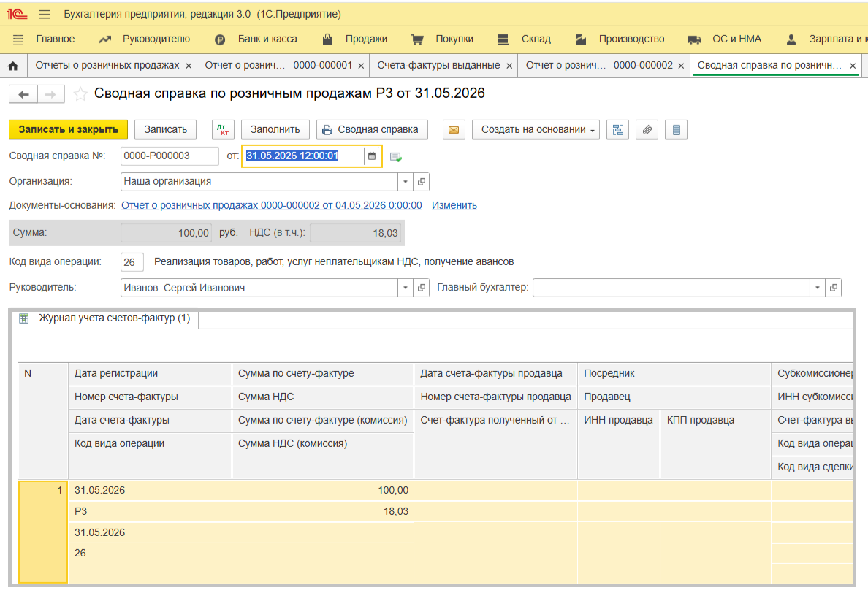Click the paperclip attachments icon
Image resolution: width=868 pixels, height=593 pixels.
coord(647,129)
